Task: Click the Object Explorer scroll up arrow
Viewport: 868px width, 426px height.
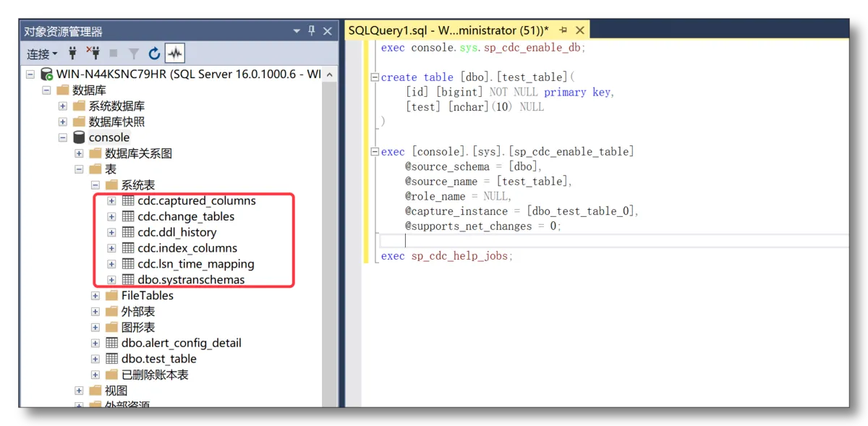Action: click(330, 74)
